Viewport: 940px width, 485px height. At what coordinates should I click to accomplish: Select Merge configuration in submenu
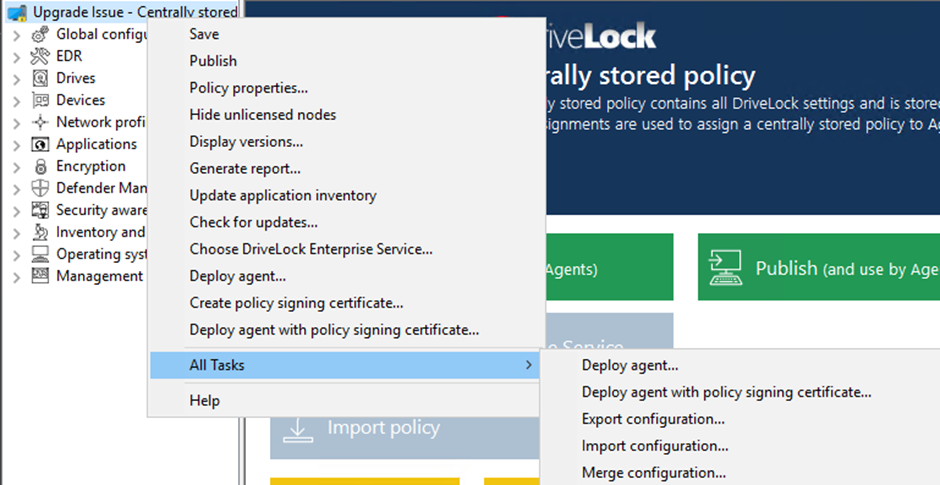click(741, 472)
